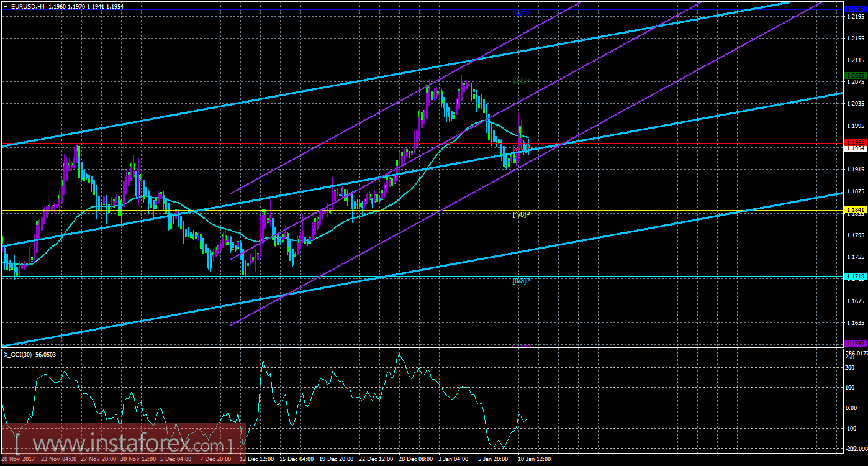Click the 1.1635 price scale value
The width and height of the screenshot is (868, 466).
click(x=856, y=323)
